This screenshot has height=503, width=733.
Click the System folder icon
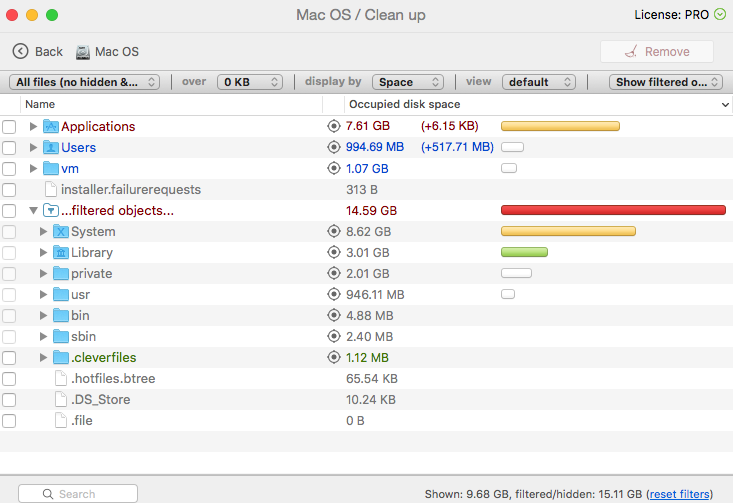pyautogui.click(x=61, y=231)
